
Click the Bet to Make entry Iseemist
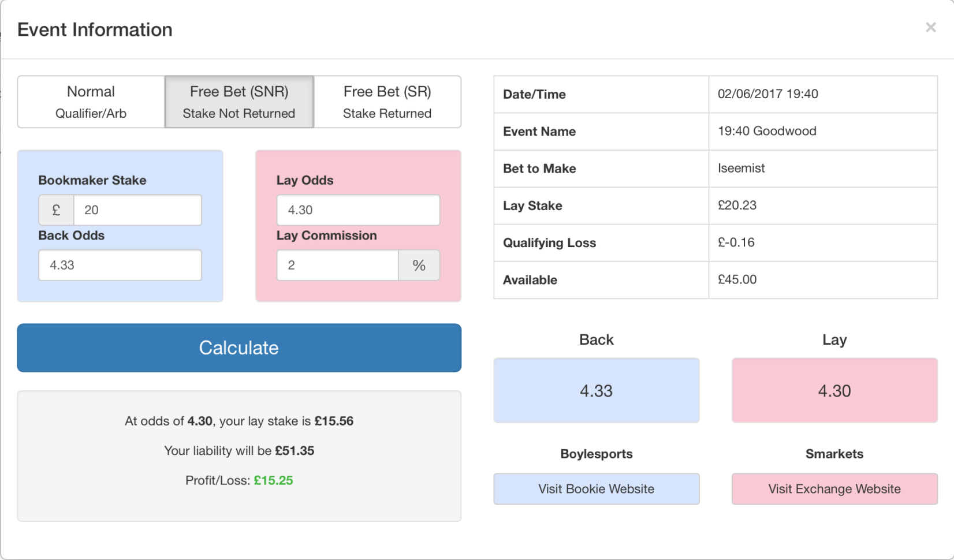click(741, 169)
